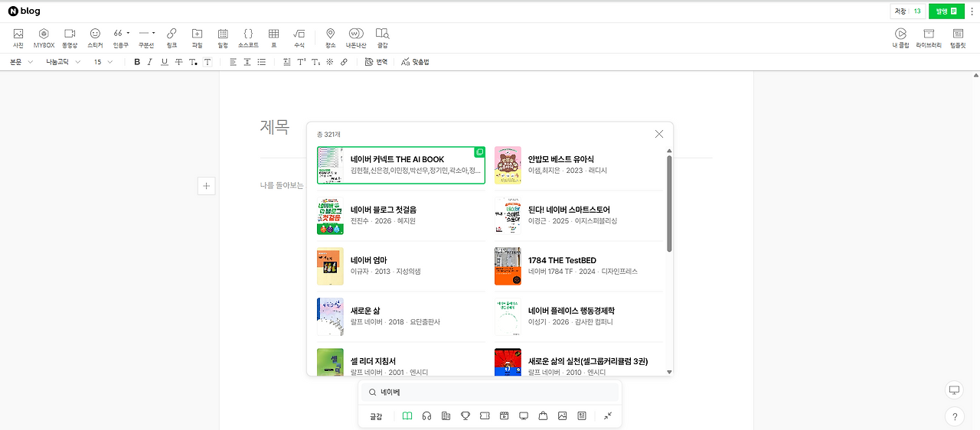Open the 나눔고딕 font dropdown

63,62
